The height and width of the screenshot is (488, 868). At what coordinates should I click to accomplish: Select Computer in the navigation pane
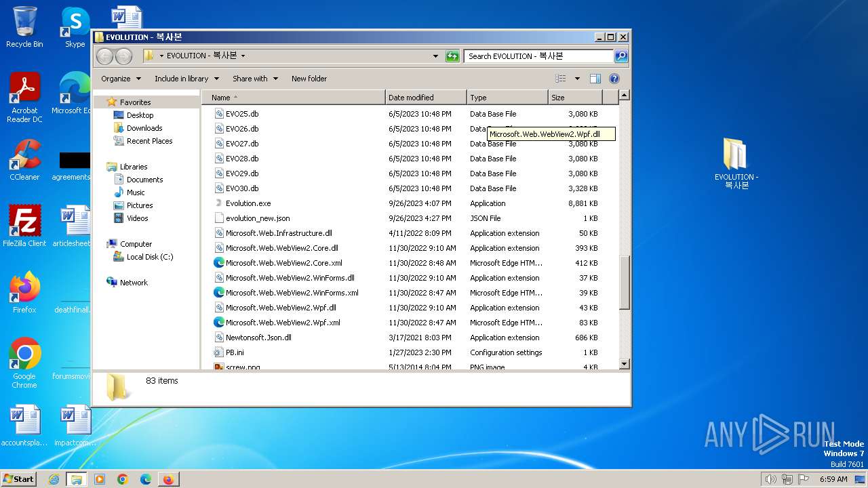coord(136,244)
